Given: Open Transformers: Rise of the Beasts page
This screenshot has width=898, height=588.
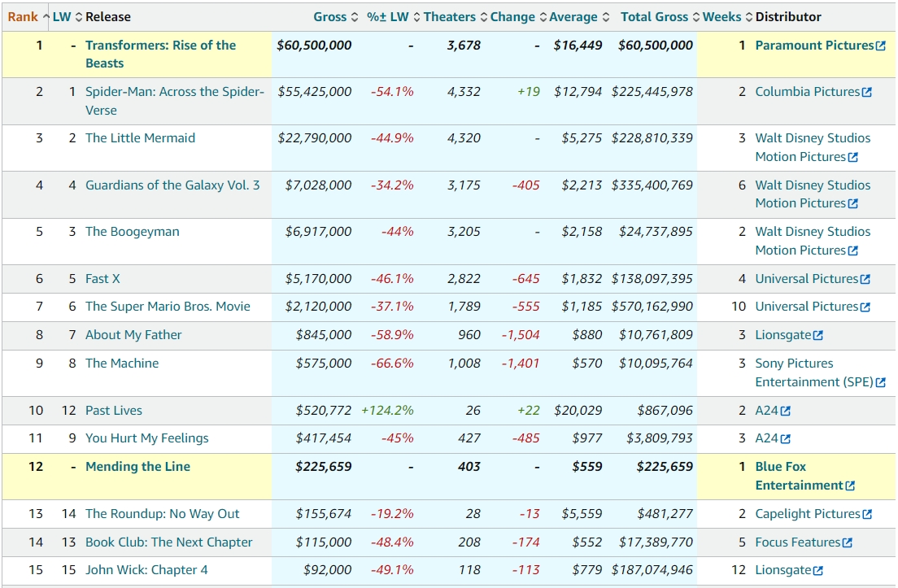Looking at the screenshot, I should click(x=160, y=54).
